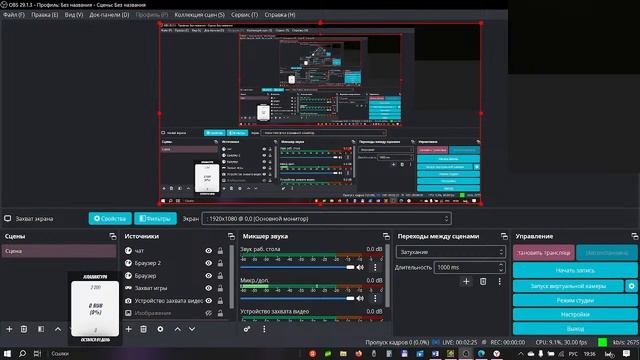Screen dimensions: 640x360
Task: Undock the Микшер звука panel
Action: (386, 236)
